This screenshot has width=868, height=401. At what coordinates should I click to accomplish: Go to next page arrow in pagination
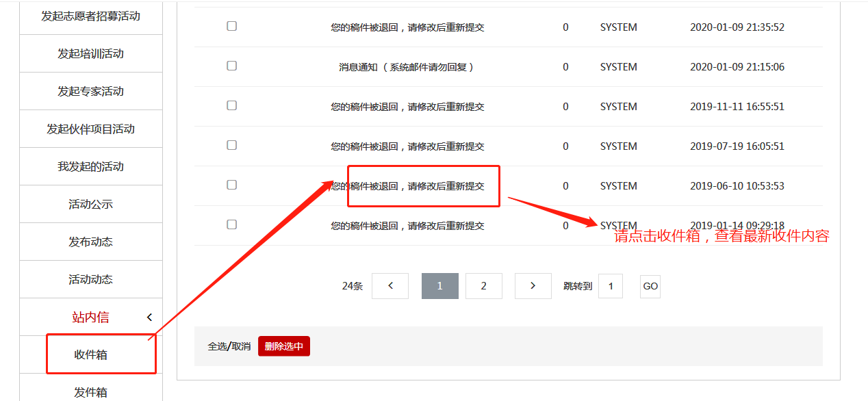[x=533, y=286]
